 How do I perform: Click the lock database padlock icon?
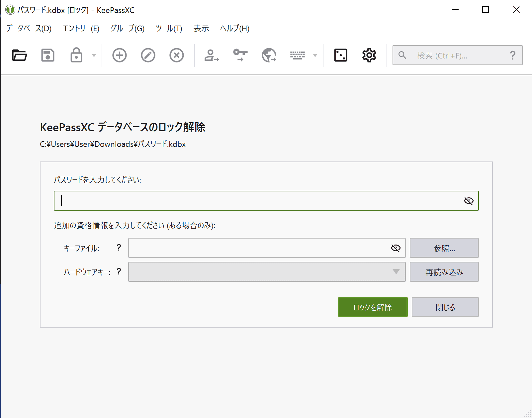(76, 55)
